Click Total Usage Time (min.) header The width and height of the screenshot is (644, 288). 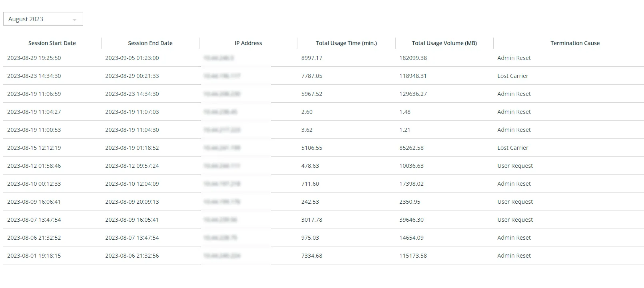click(x=346, y=43)
